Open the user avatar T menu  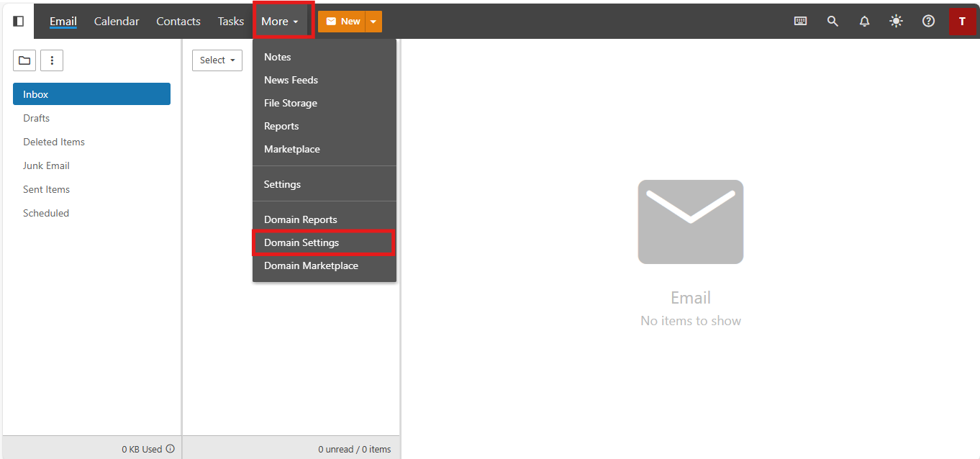(962, 22)
